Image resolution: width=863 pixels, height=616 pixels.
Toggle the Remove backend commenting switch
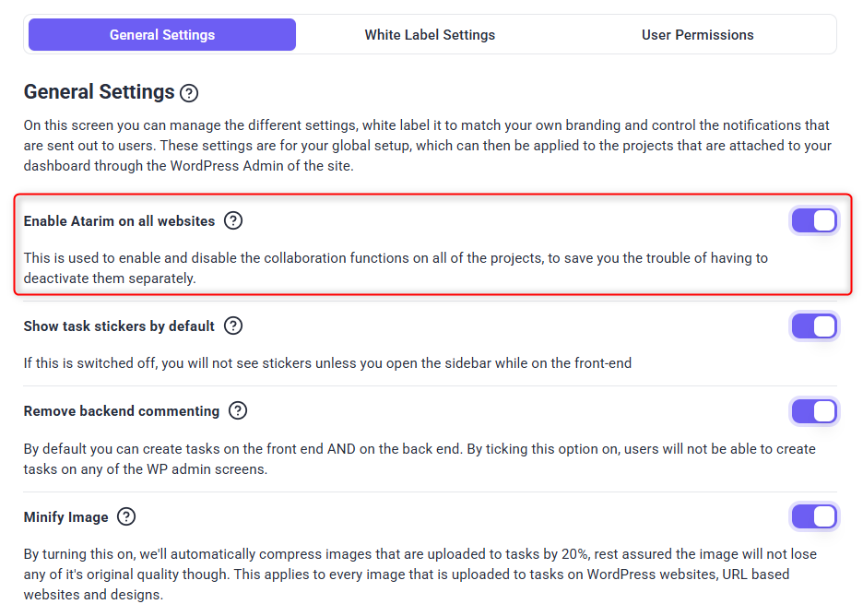(814, 411)
